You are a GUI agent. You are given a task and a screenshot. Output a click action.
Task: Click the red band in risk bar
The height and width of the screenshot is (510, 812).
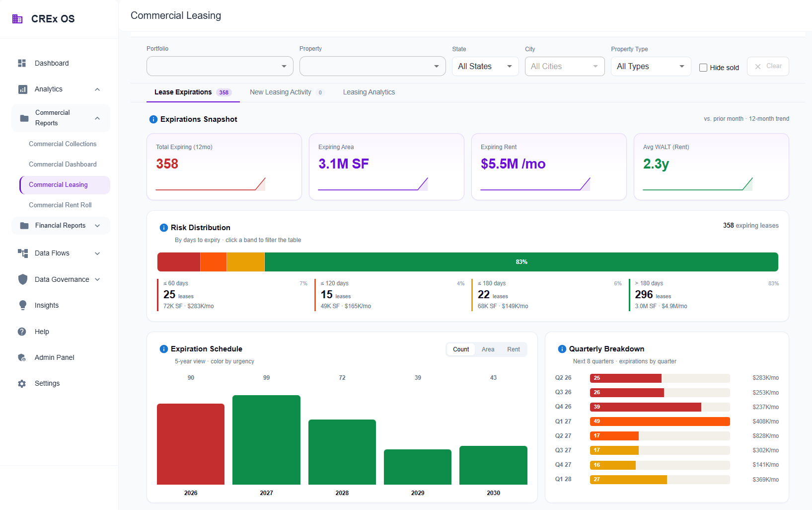[179, 262]
